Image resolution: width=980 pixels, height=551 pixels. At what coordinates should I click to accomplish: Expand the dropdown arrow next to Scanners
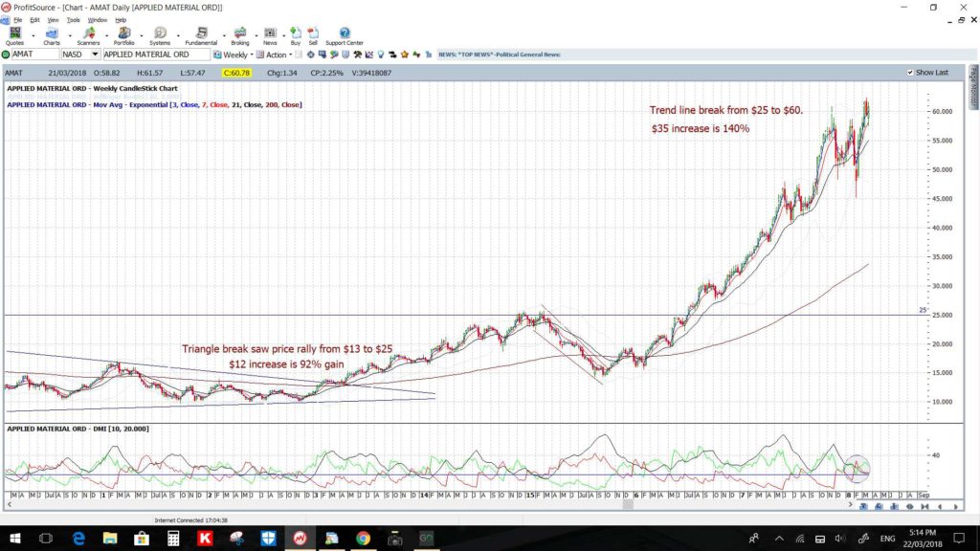pos(106,35)
